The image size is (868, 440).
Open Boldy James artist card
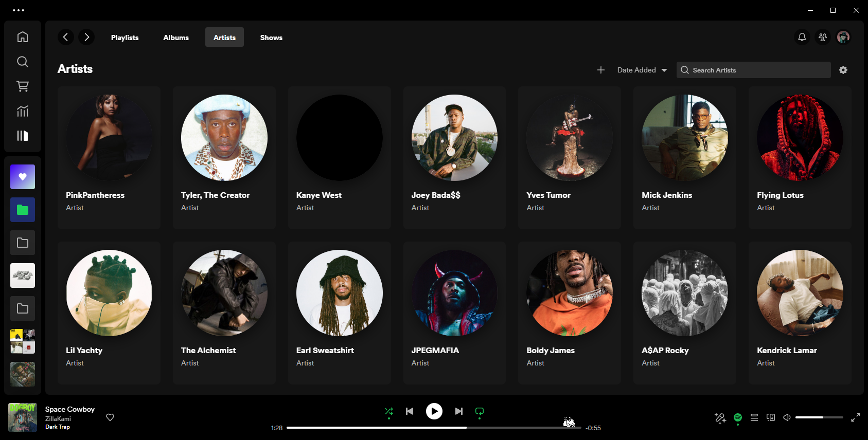click(x=570, y=313)
